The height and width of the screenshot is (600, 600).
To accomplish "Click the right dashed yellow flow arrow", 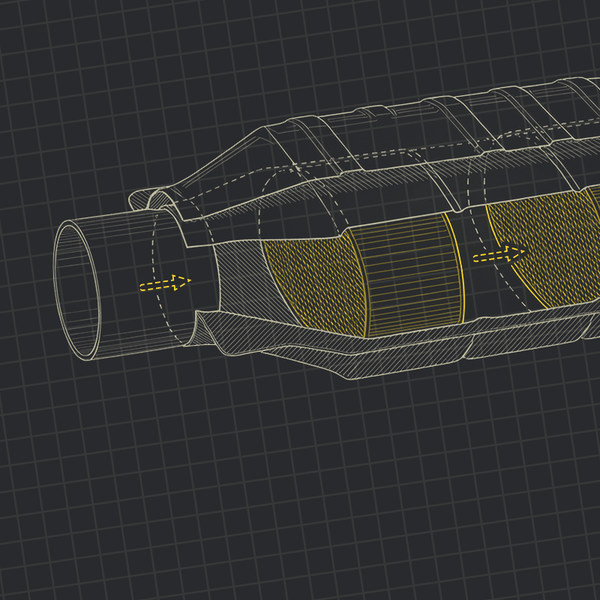I will click(x=498, y=254).
